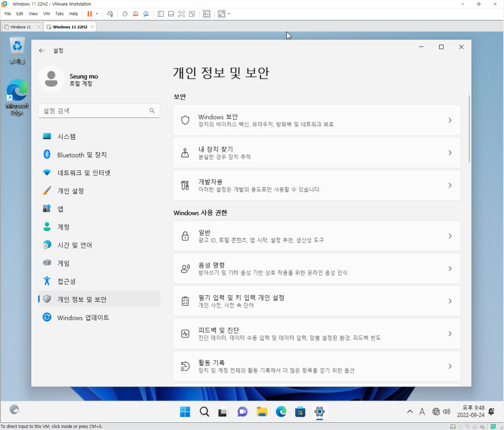This screenshot has width=504, height=430.
Task: Switch to the Windows 11 tab
Action: [21, 27]
